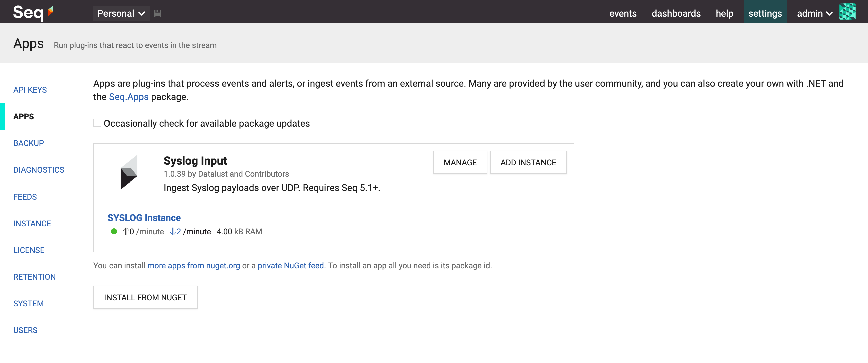Select the APPS sidebar item
The width and height of the screenshot is (868, 363).
pos(24,117)
